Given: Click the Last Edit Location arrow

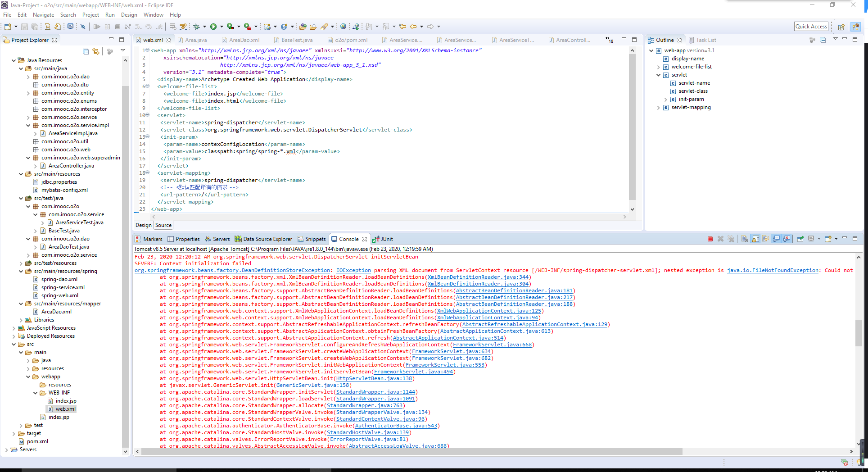Looking at the screenshot, I should [x=402, y=27].
